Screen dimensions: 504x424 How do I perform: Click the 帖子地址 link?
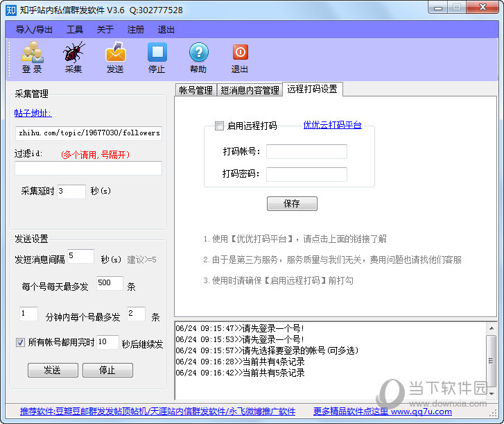(x=33, y=113)
